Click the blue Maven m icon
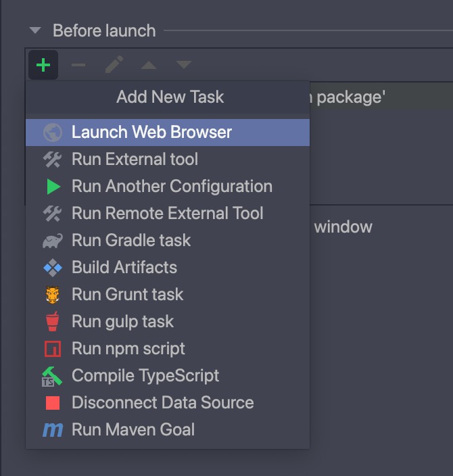This screenshot has height=476, width=453. 53,430
